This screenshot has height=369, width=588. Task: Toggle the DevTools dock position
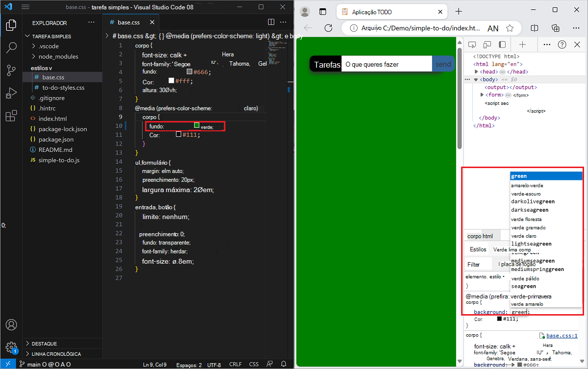click(502, 44)
